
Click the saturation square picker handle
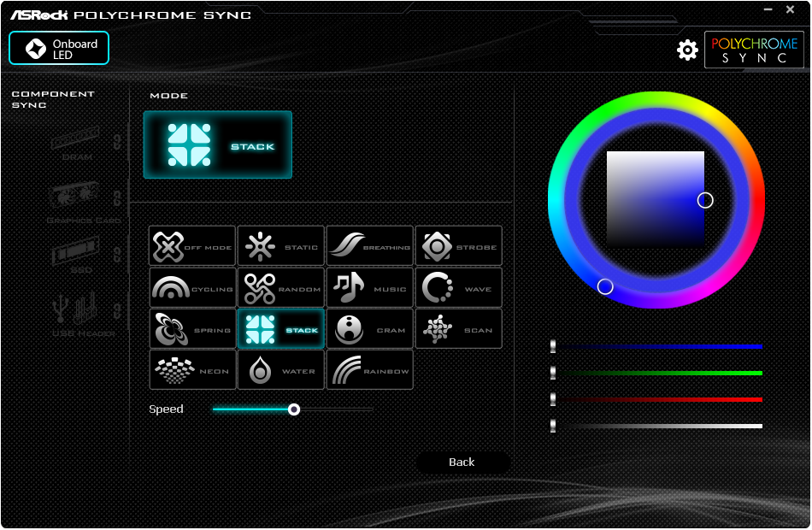click(x=705, y=200)
